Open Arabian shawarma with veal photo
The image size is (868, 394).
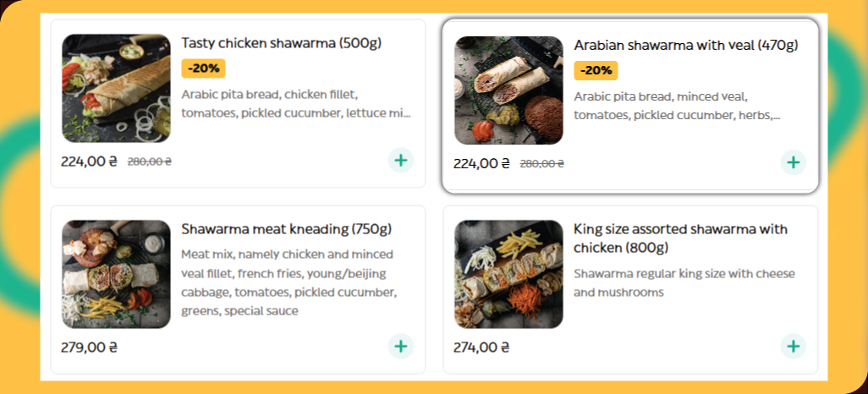tap(508, 90)
